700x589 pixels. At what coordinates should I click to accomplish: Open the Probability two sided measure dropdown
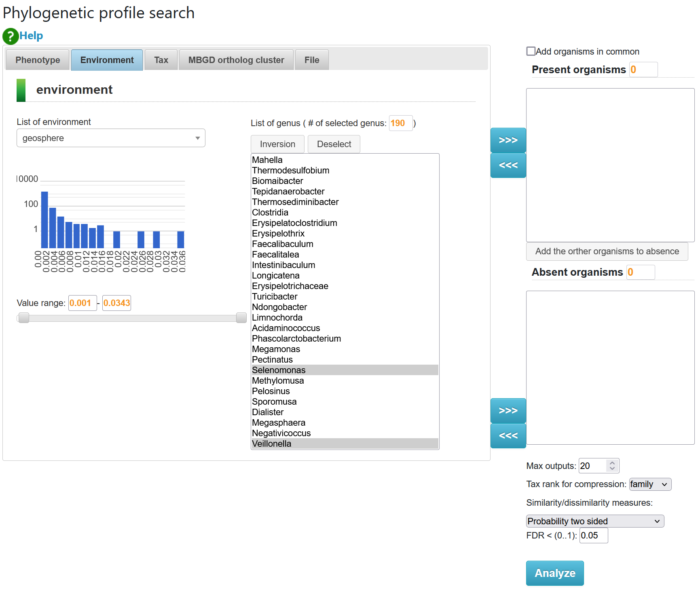(594, 521)
